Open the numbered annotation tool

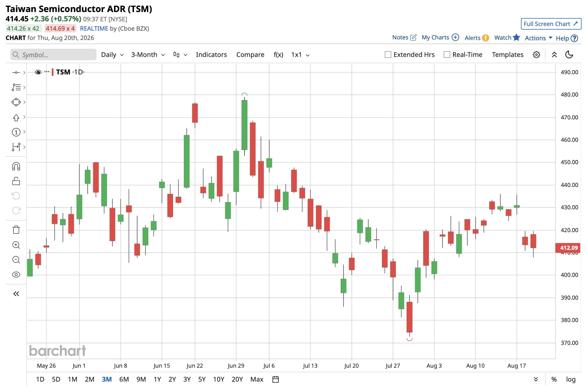click(16, 132)
